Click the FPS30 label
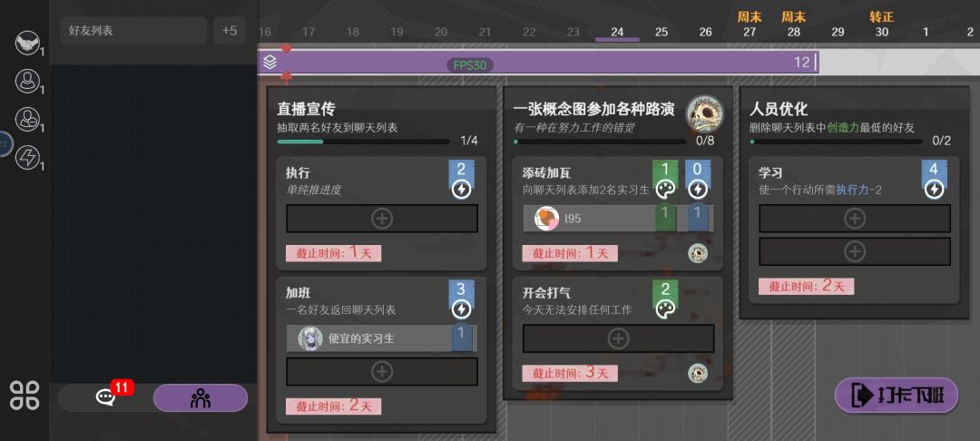 point(470,65)
